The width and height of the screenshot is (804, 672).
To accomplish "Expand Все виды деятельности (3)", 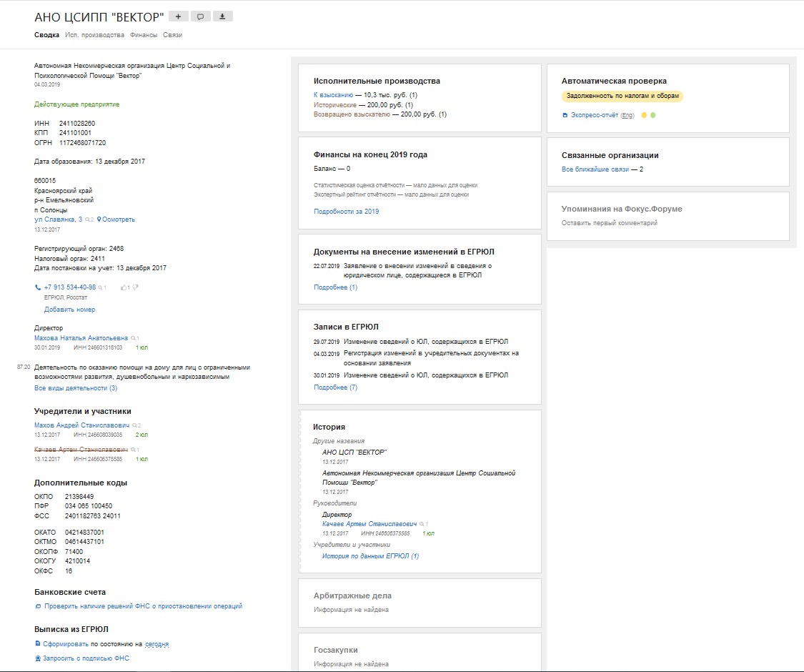I will (76, 388).
